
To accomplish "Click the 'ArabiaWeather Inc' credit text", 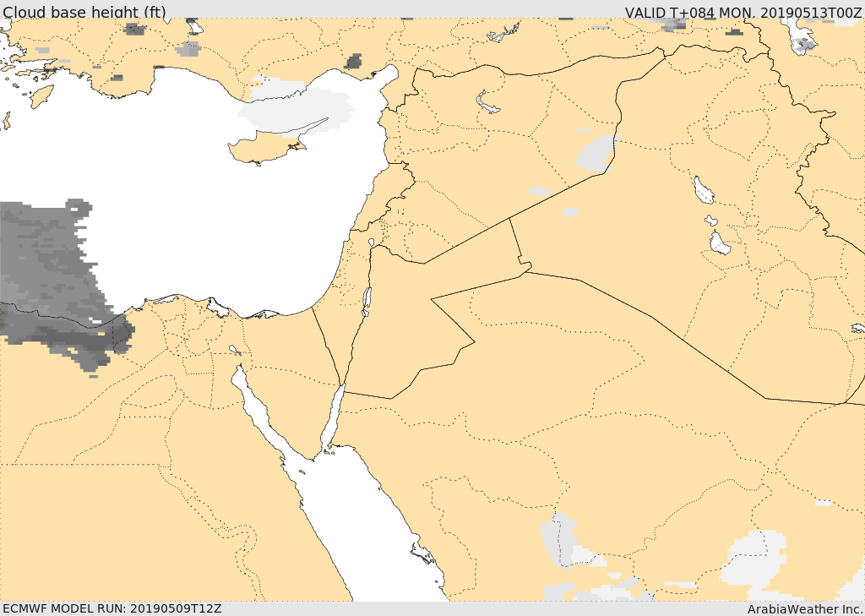I will 804,609.
